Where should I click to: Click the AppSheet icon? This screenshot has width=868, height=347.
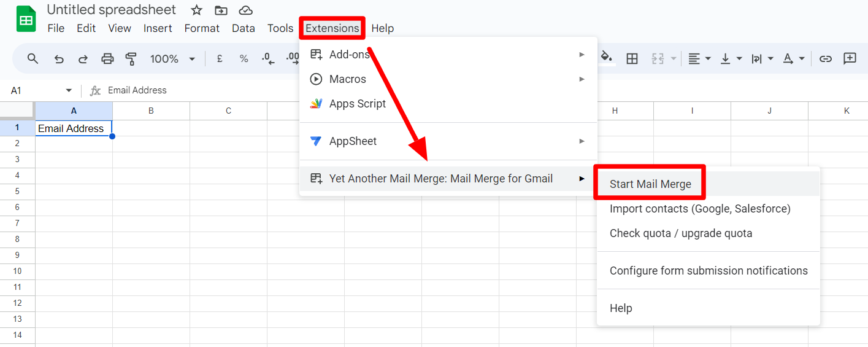pyautogui.click(x=316, y=141)
